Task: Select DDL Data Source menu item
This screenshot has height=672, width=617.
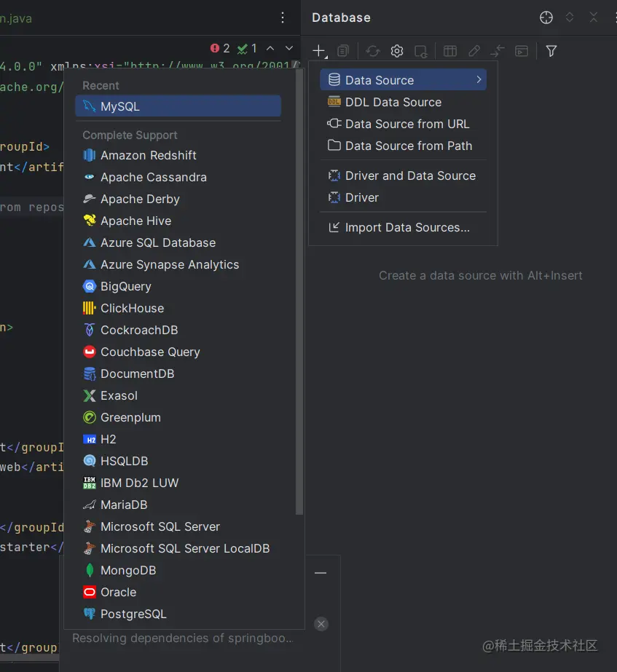Action: (403, 102)
